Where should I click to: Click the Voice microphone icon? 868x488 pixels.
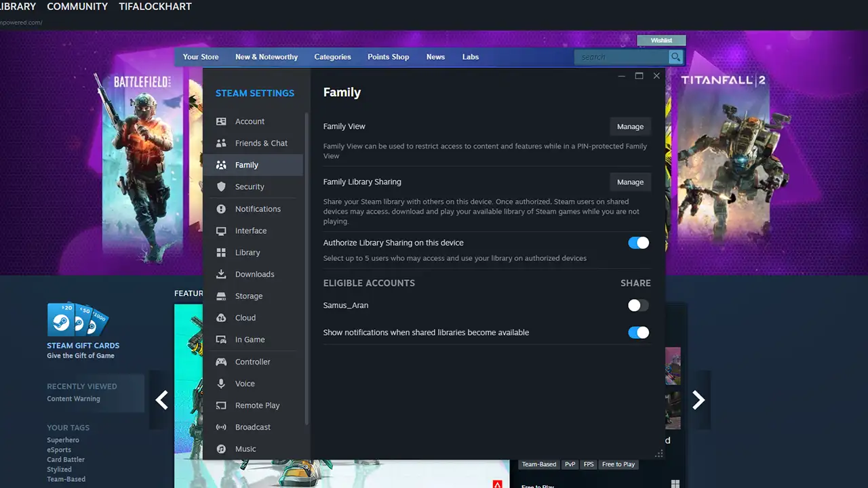(221, 384)
